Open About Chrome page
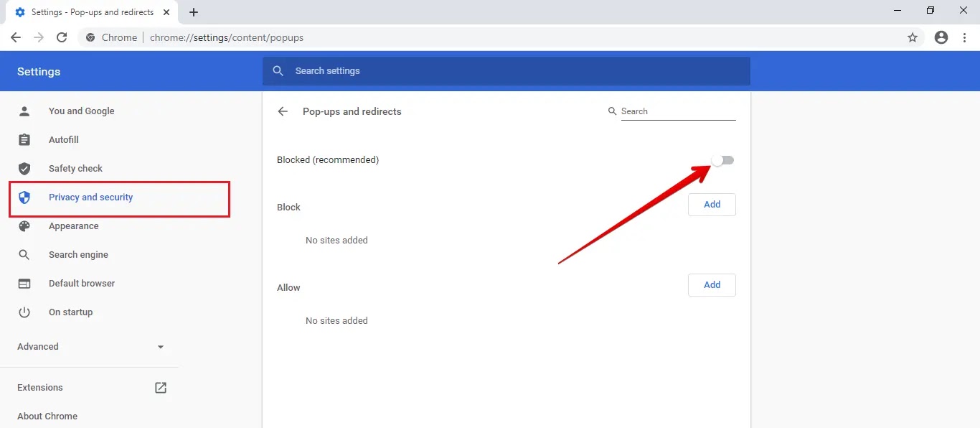The image size is (980, 428). pos(47,417)
